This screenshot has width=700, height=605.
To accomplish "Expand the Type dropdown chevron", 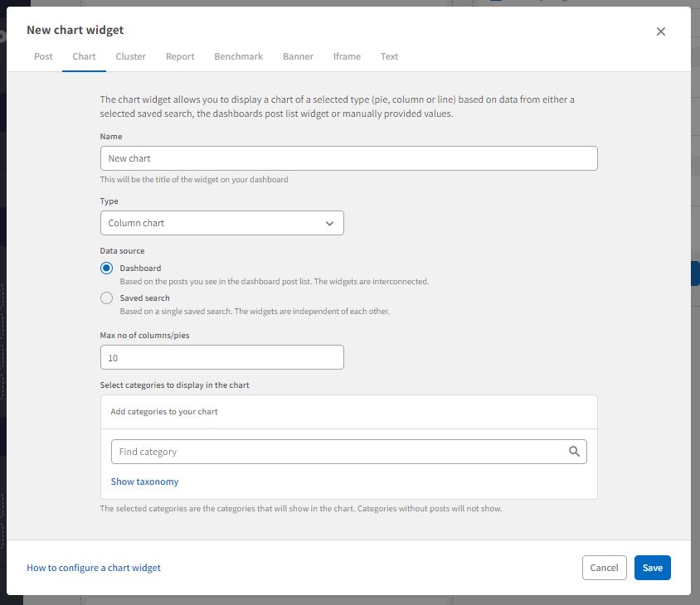I will point(329,224).
